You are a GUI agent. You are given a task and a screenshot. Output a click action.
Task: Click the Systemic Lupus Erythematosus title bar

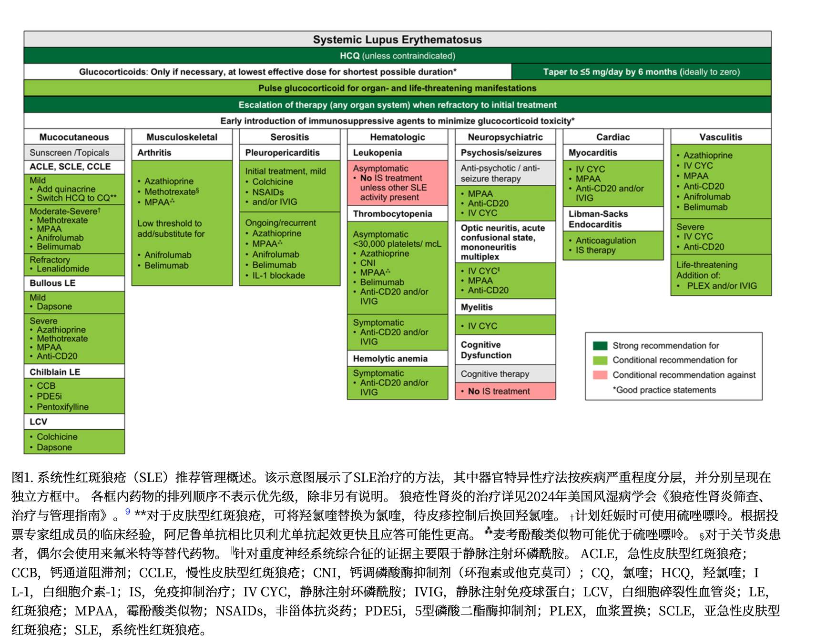397,40
